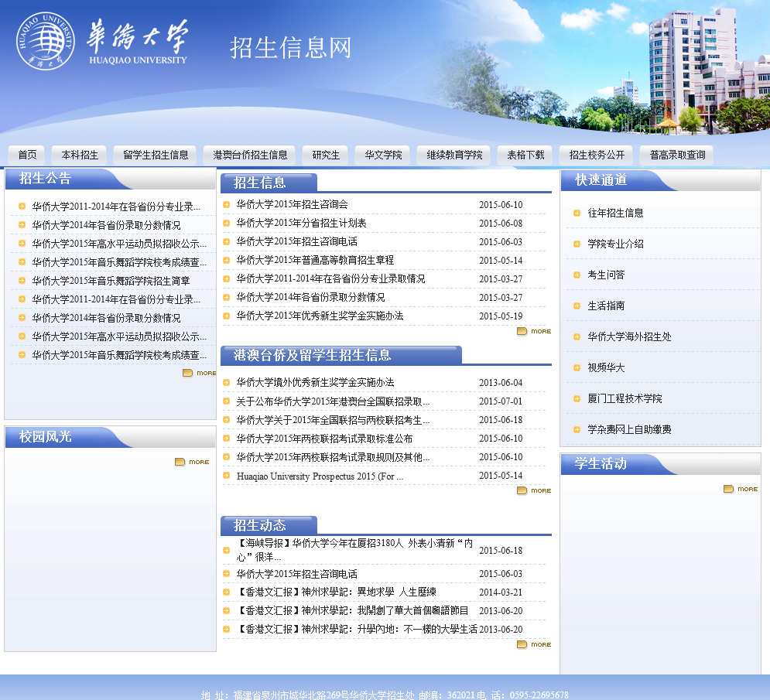Click the date 2015-07-01
Screen dimensions: 770x700
click(501, 401)
